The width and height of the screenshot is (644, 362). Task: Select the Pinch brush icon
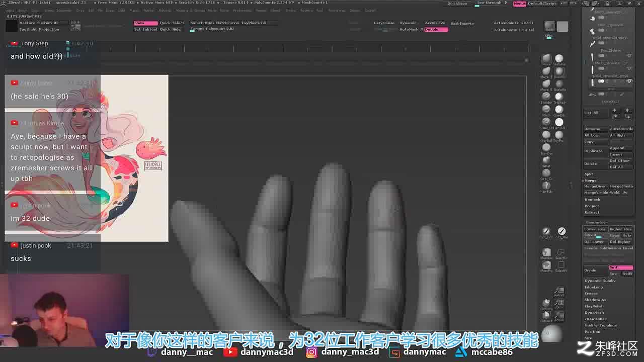546,110
